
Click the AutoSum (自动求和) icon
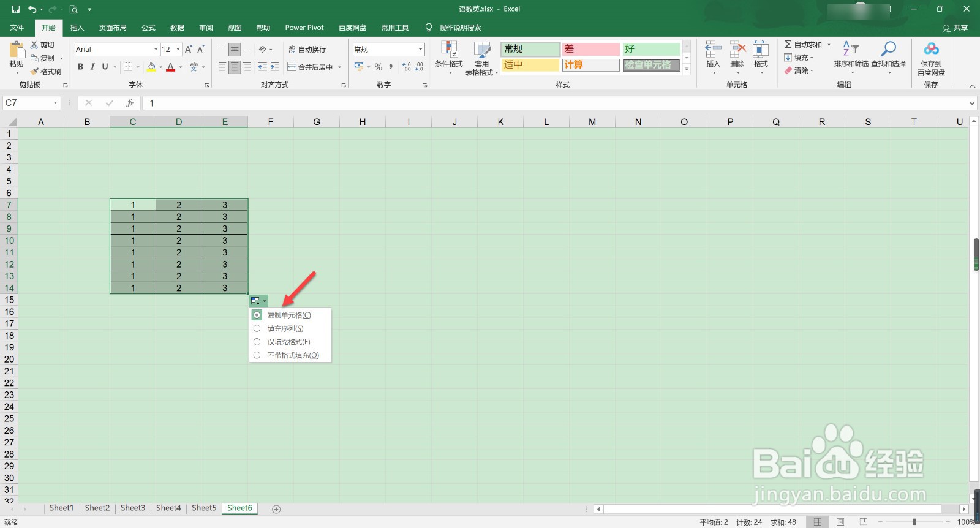click(x=788, y=44)
